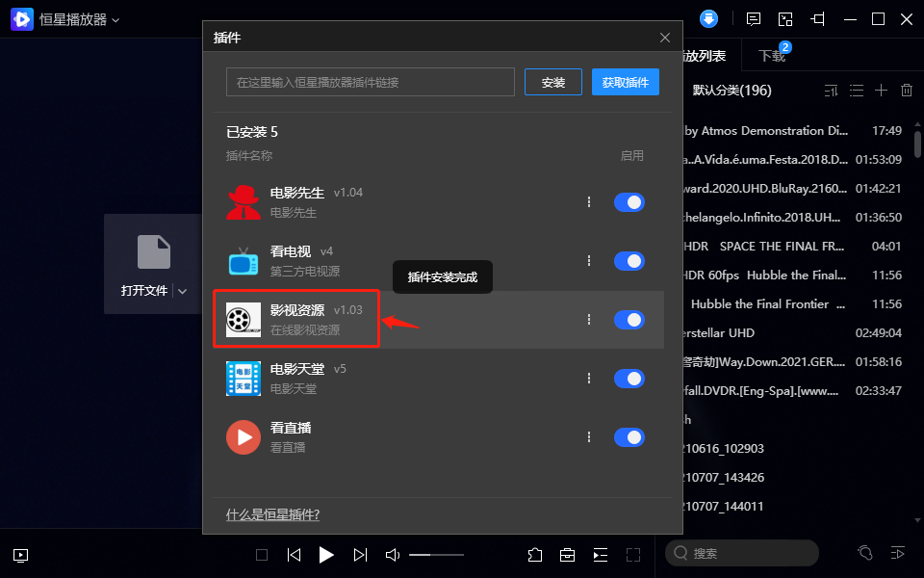Enable mini-player window mode icon
The image size is (924, 578).
[785, 19]
